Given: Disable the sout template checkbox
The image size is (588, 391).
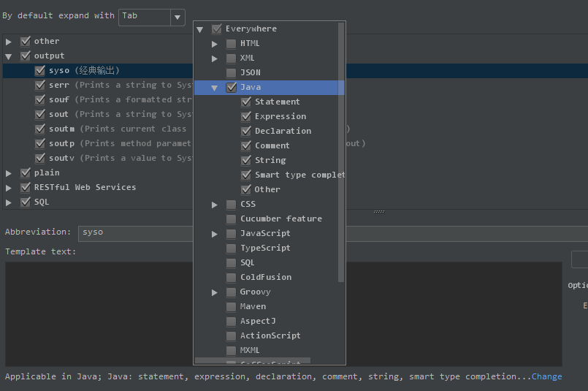Looking at the screenshot, I should tap(40, 115).
